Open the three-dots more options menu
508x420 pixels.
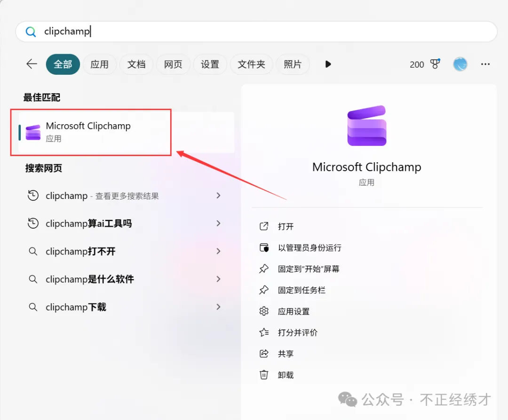coord(485,64)
